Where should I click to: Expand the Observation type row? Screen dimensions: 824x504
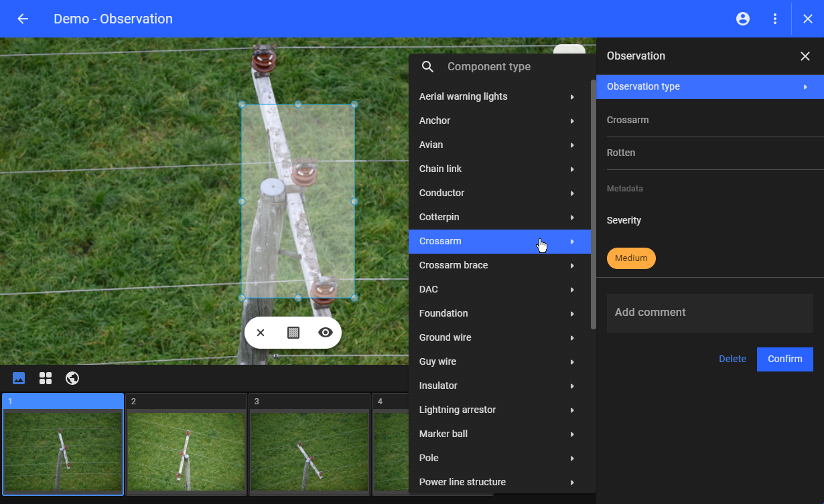coord(709,87)
